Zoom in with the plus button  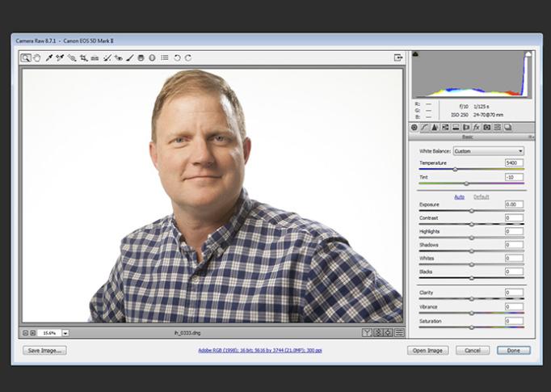coord(32,333)
